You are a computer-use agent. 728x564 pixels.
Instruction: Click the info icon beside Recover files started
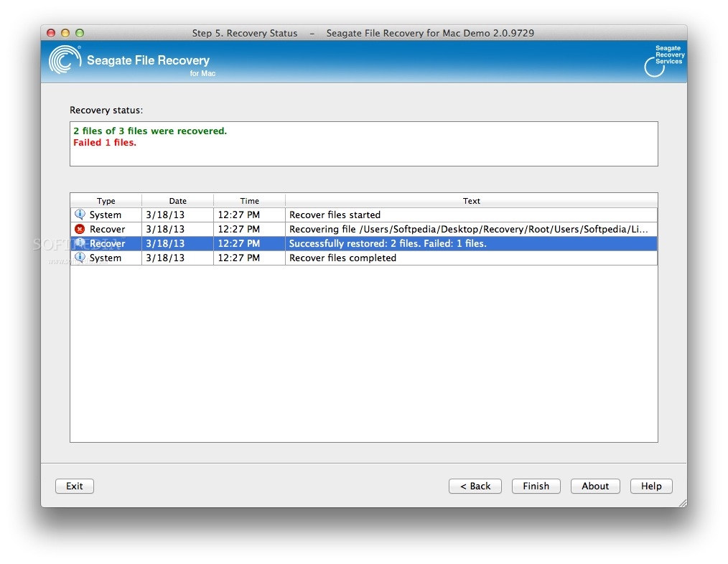click(79, 215)
